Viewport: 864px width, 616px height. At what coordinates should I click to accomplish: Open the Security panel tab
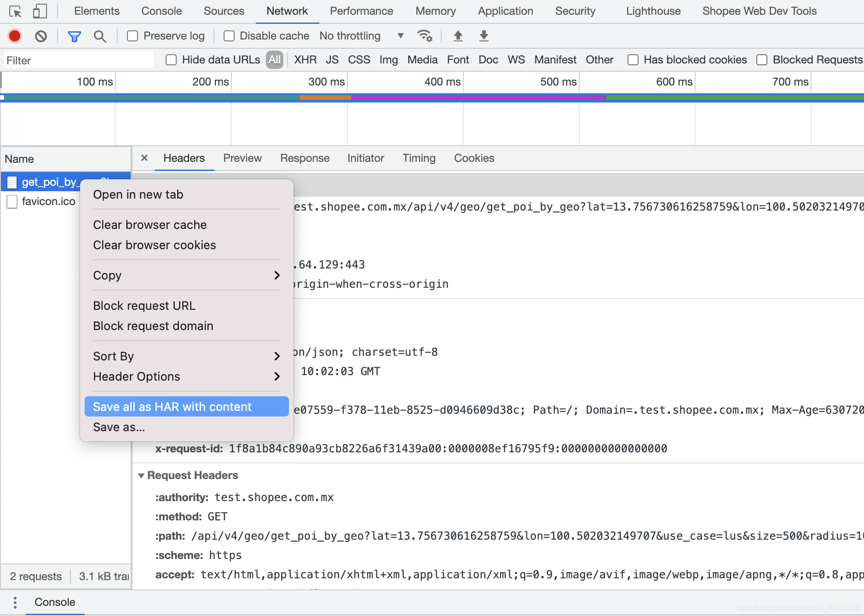click(575, 11)
